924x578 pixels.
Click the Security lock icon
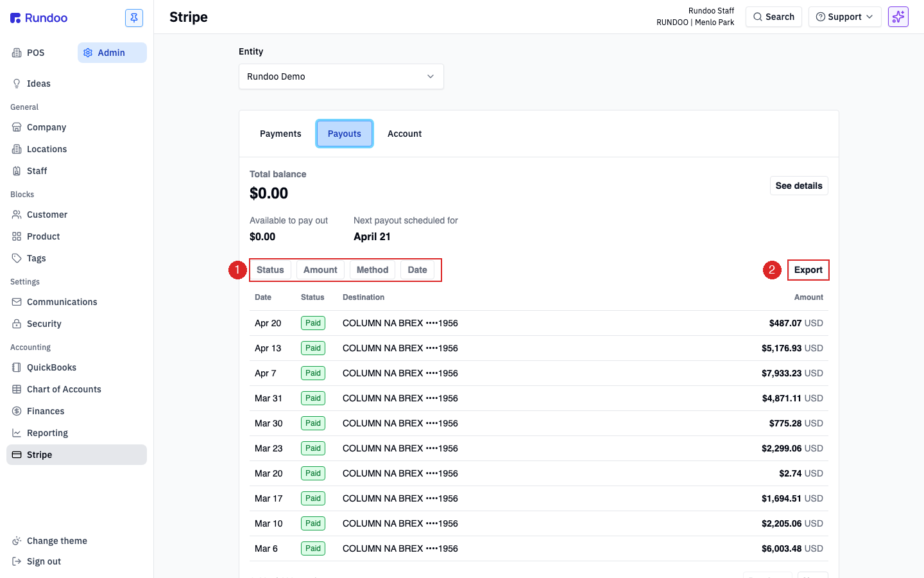point(17,324)
